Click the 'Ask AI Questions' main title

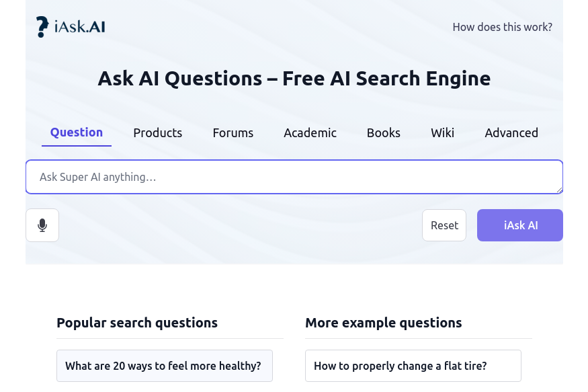294,79
